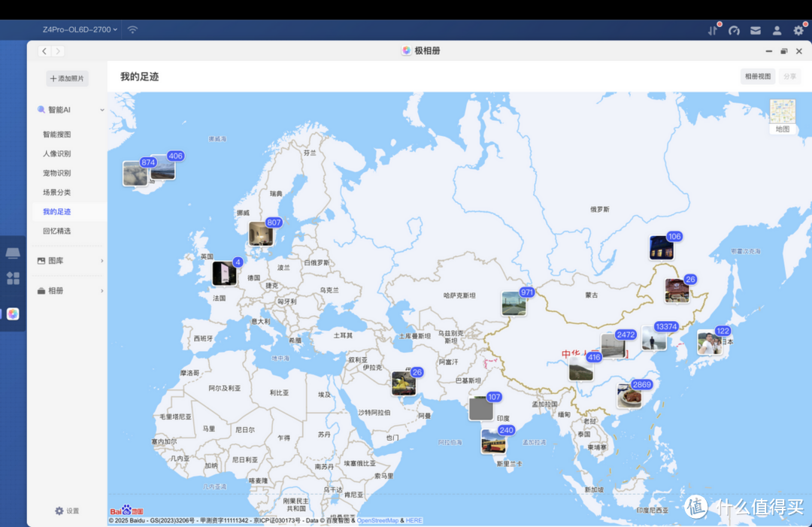Viewport: 812px width, 527px height.
Task: Click the speedometer performance monitor icon
Action: coord(735,30)
